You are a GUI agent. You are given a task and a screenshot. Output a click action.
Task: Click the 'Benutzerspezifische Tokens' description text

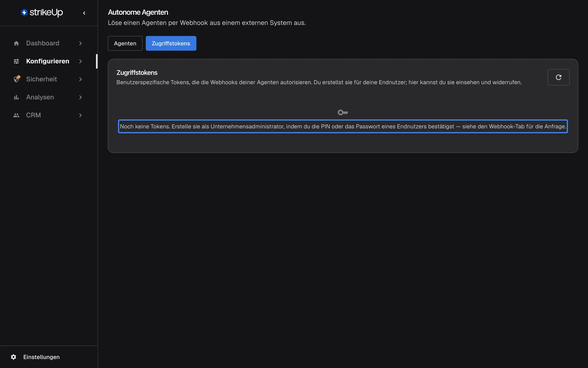point(319,82)
